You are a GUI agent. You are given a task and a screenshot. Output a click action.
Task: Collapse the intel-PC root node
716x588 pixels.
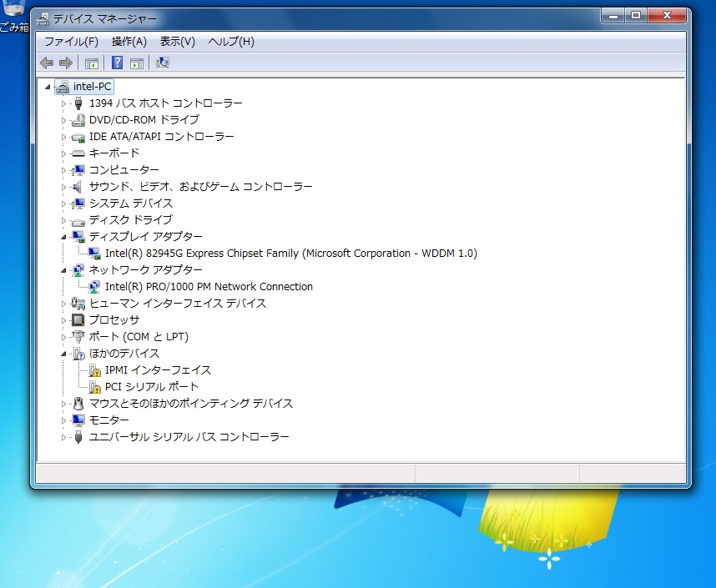click(x=48, y=87)
